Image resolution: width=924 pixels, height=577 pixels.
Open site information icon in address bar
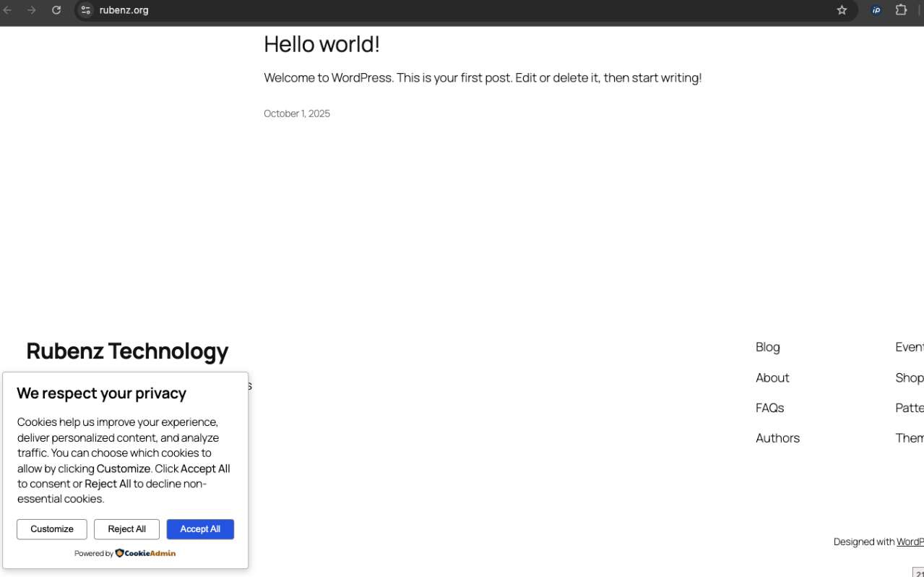point(86,10)
